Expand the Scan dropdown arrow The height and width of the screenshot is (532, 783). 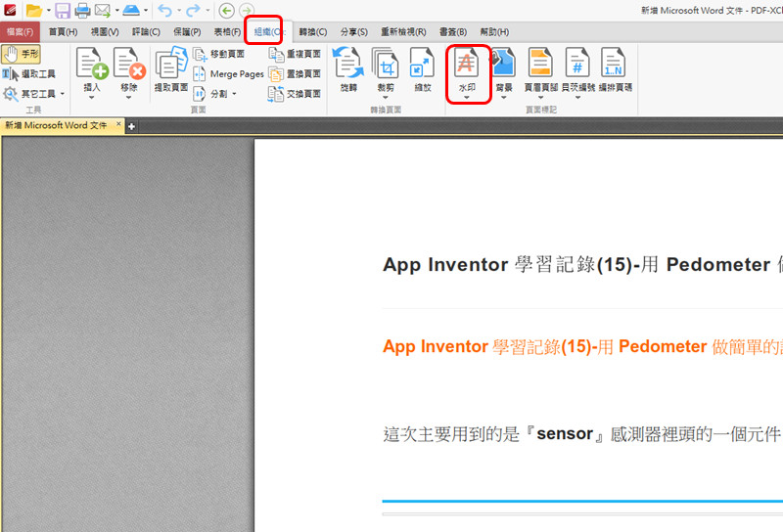(146, 11)
